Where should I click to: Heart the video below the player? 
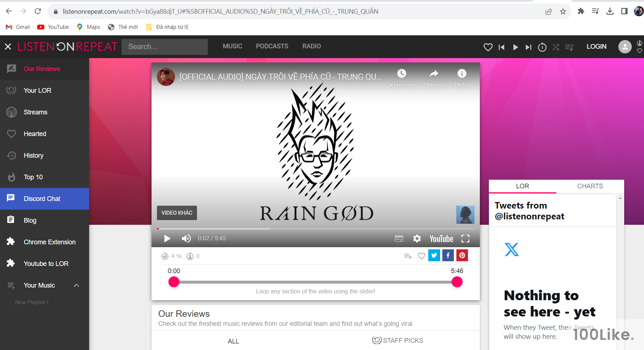click(421, 256)
